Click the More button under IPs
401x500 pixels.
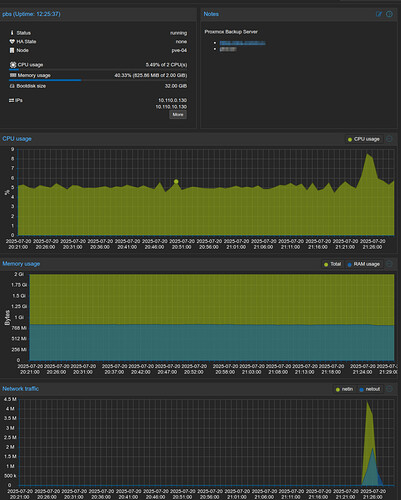point(178,115)
